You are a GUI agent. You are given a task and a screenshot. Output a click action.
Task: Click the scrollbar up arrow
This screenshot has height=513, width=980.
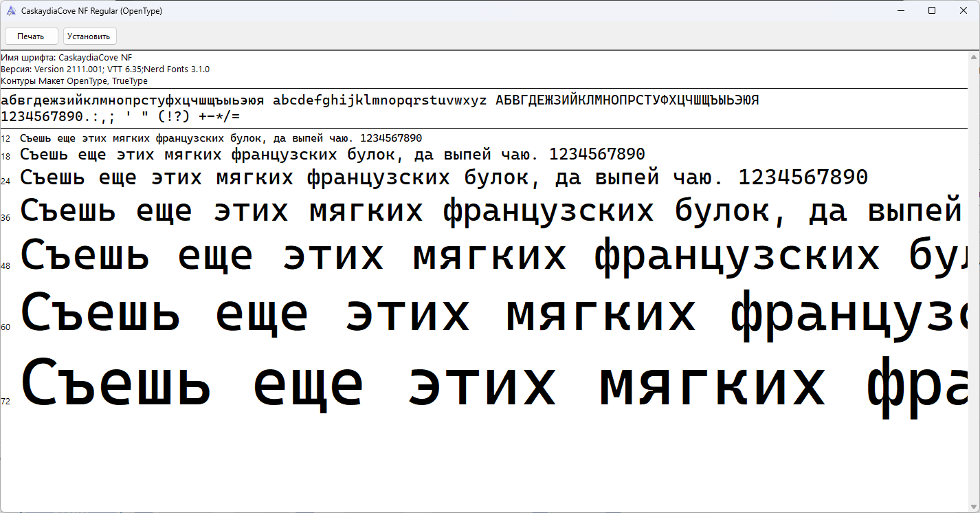(x=975, y=56)
